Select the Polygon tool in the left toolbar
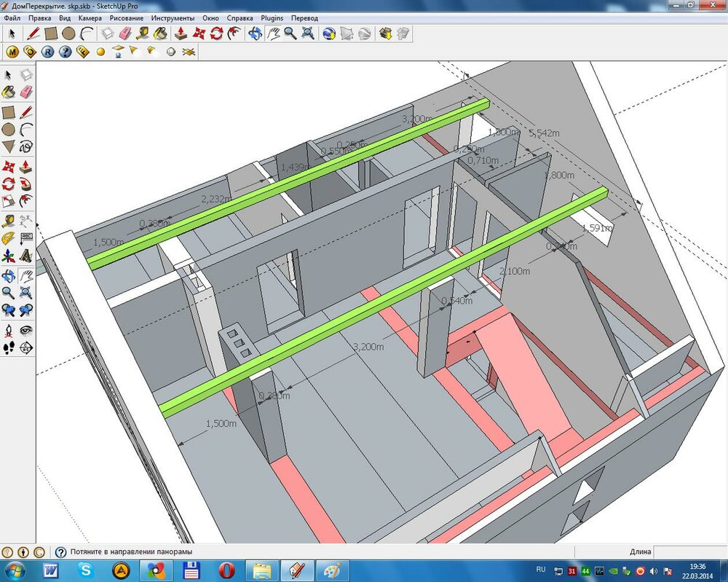The image size is (728, 582). pyautogui.click(x=9, y=147)
